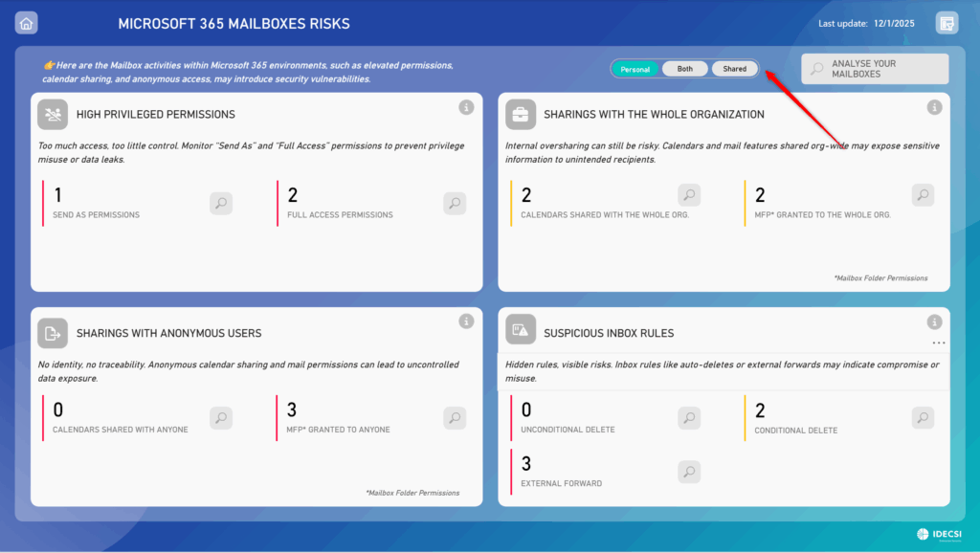
Task: Open info icon for Sharings With Whole Organization
Action: click(934, 107)
